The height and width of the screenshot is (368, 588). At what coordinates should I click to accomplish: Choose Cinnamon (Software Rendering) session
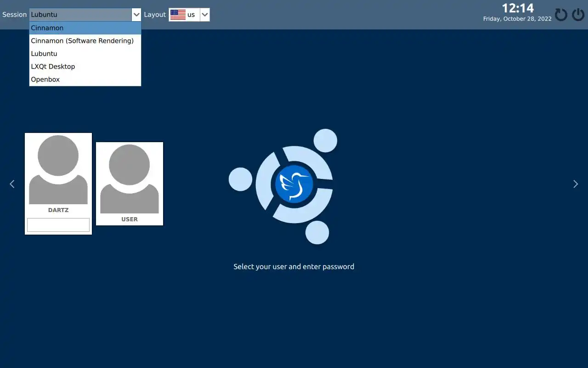[x=85, y=41]
